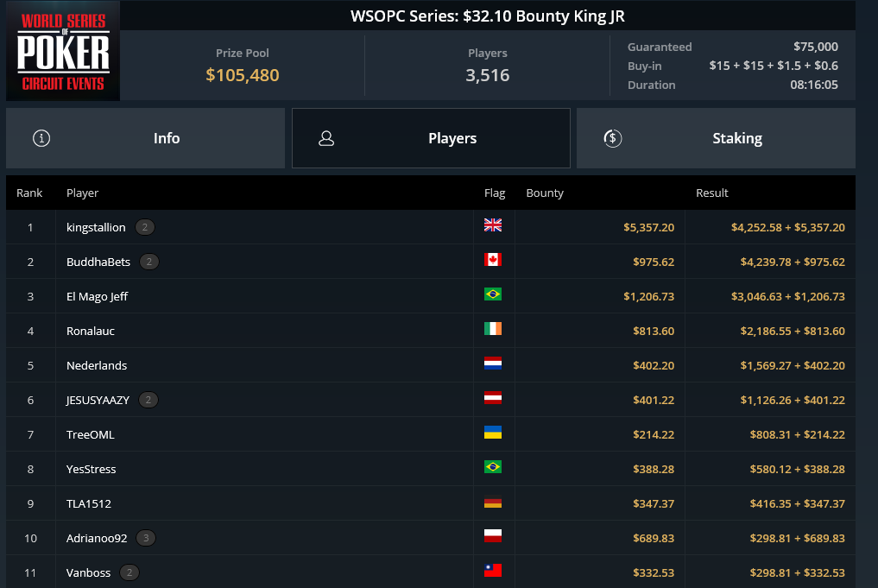
Task: Click the Info tab circle-i icon
Action: [41, 138]
